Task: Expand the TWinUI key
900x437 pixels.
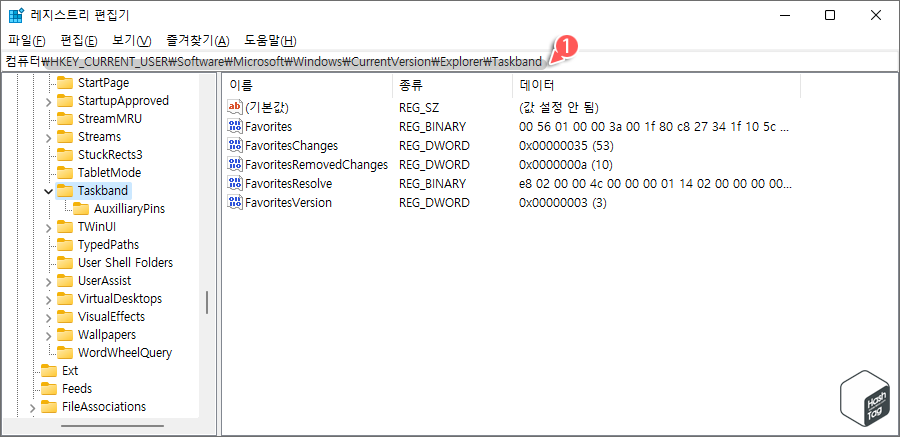Action: (x=49, y=227)
